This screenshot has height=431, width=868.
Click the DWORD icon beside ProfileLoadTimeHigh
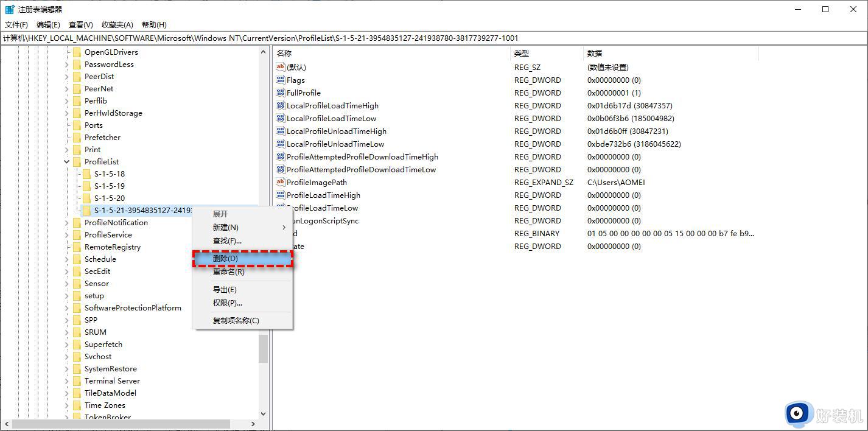(x=281, y=195)
